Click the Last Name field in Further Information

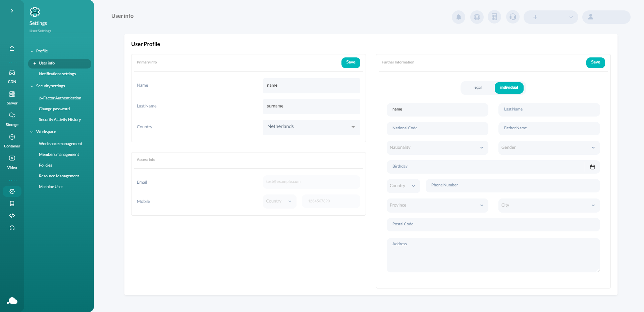549,110
